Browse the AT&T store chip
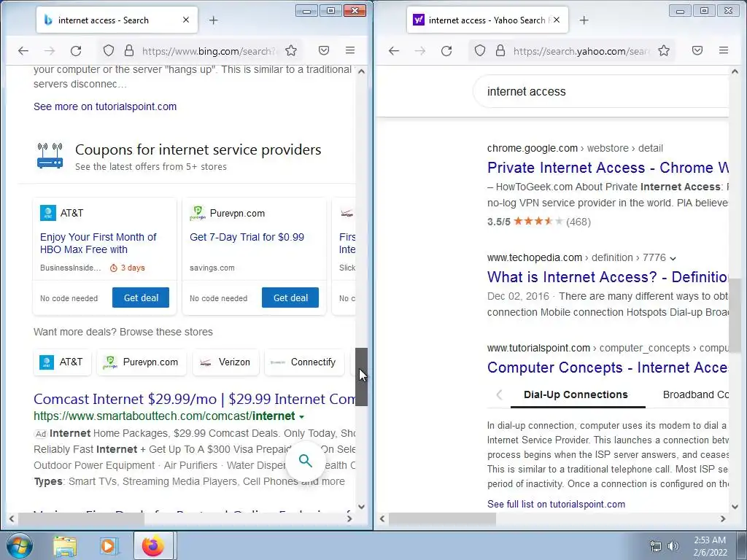The image size is (747, 560). [x=62, y=362]
